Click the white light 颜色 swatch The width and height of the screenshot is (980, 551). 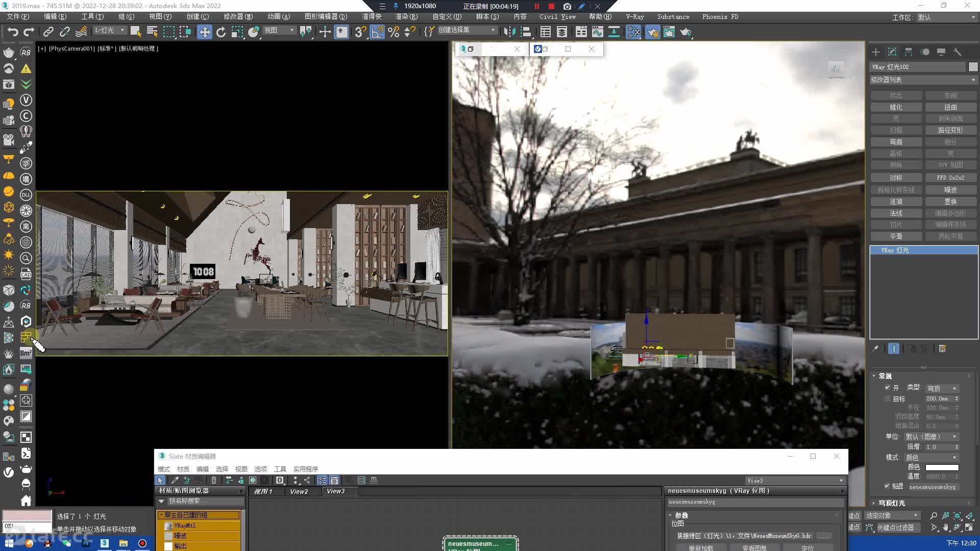click(x=942, y=467)
